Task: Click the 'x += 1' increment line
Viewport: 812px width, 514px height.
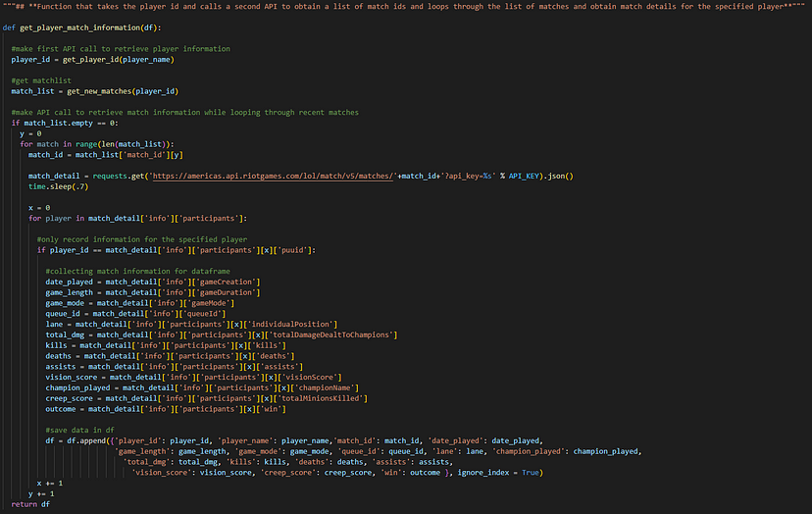Action: click(x=50, y=483)
